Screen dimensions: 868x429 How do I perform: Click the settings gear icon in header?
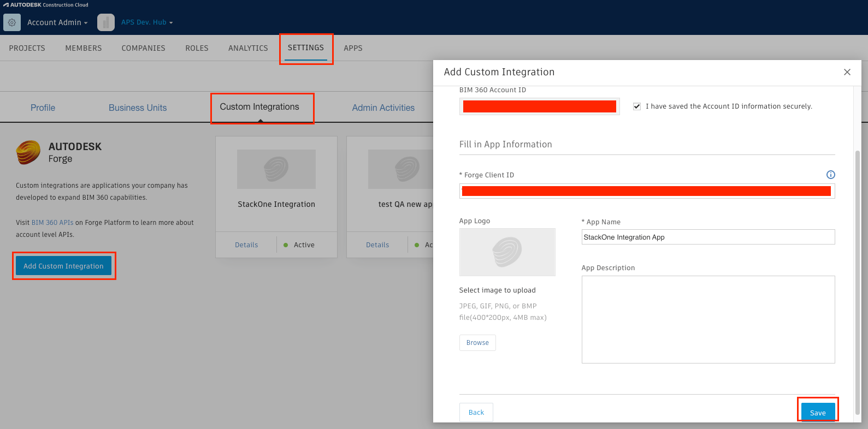click(x=12, y=22)
